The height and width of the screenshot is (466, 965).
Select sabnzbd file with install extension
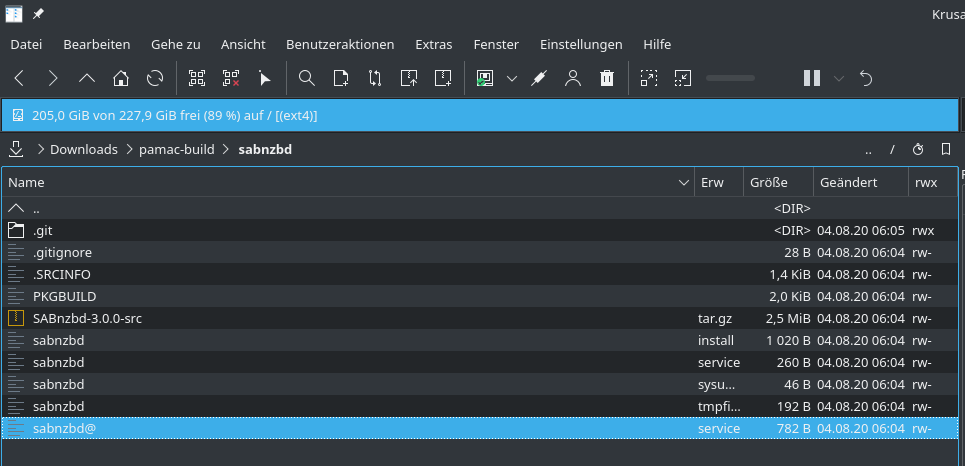click(479, 340)
